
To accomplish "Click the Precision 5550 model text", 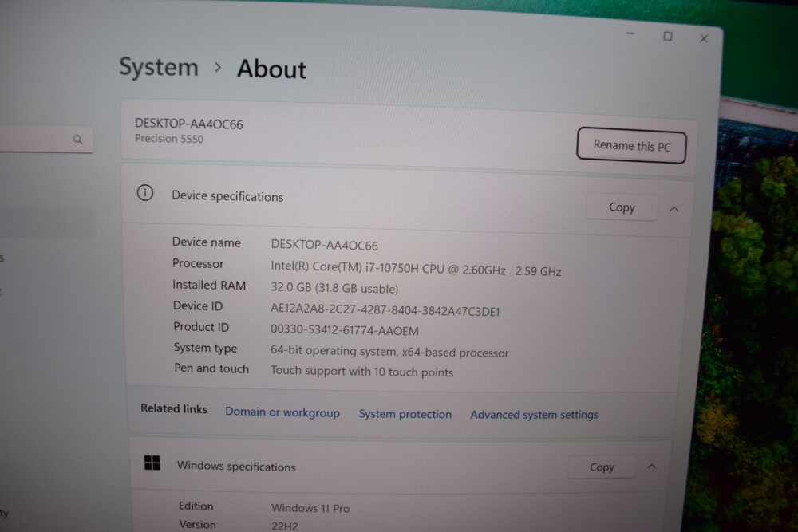I will pyautogui.click(x=169, y=139).
